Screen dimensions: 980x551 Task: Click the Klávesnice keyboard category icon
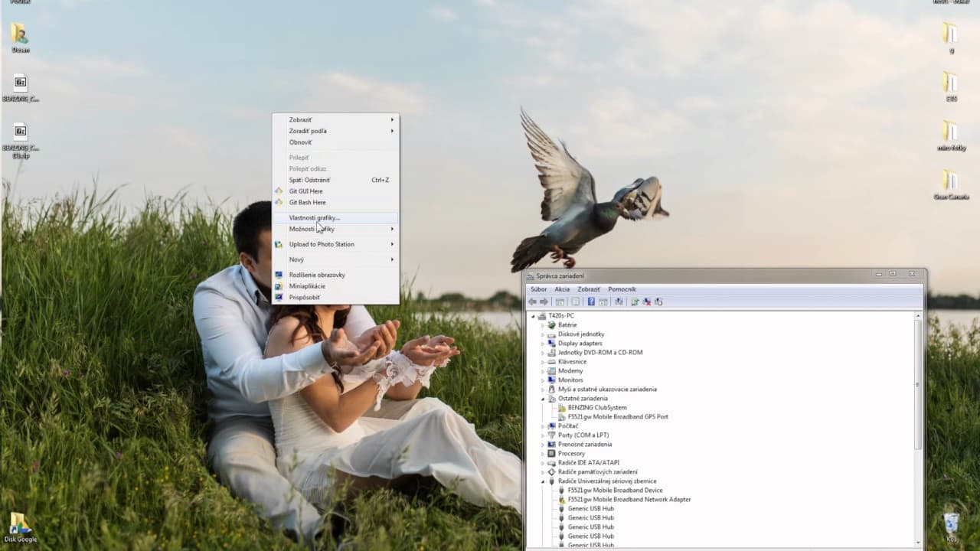click(551, 362)
